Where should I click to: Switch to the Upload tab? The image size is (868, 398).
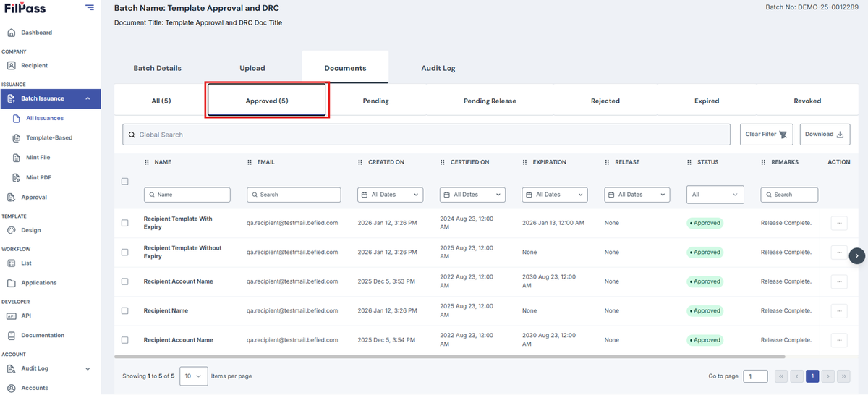pyautogui.click(x=252, y=68)
